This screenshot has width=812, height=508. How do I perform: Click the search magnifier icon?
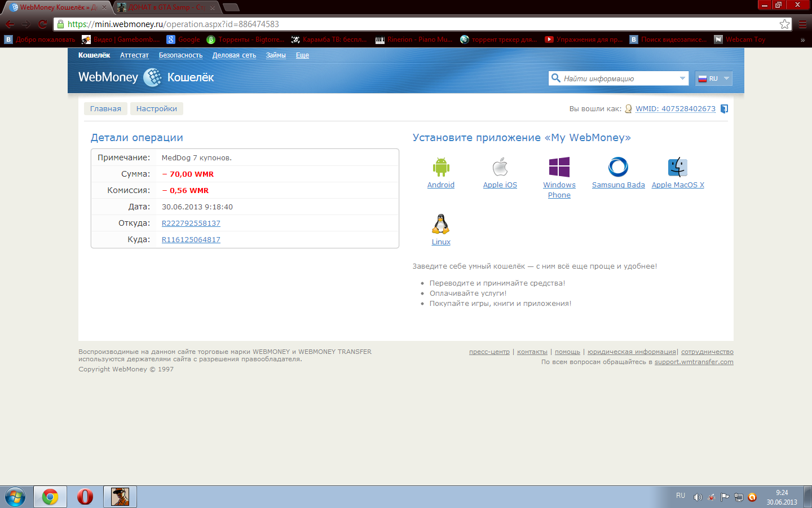click(x=556, y=78)
